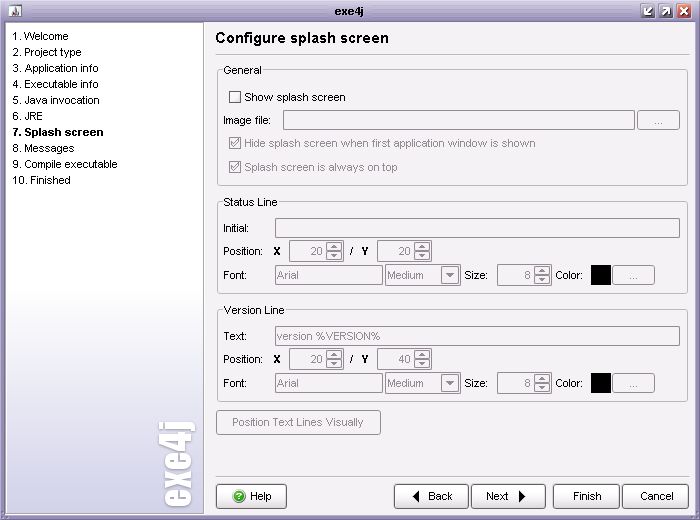Decrease Version Line font size

click(x=542, y=388)
